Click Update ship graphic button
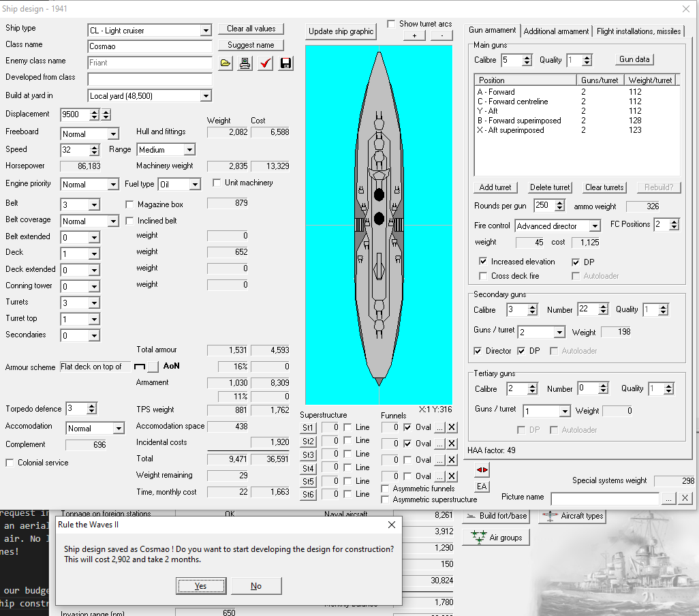 (x=341, y=31)
